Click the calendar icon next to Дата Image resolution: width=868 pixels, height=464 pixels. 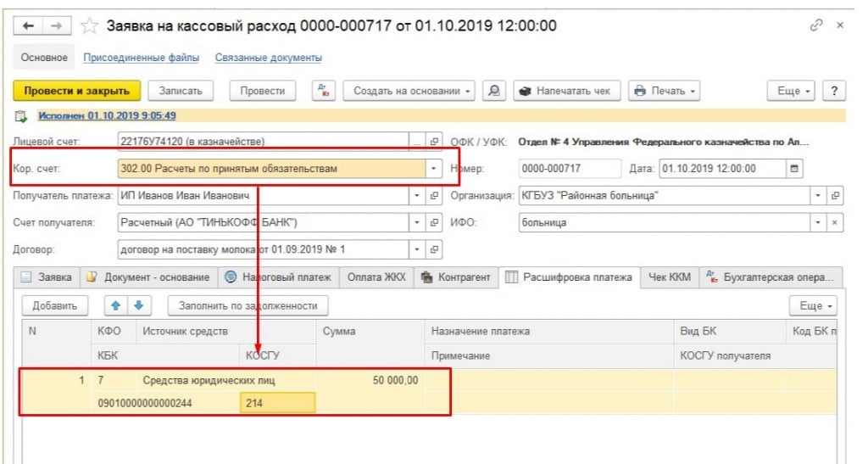[794, 169]
